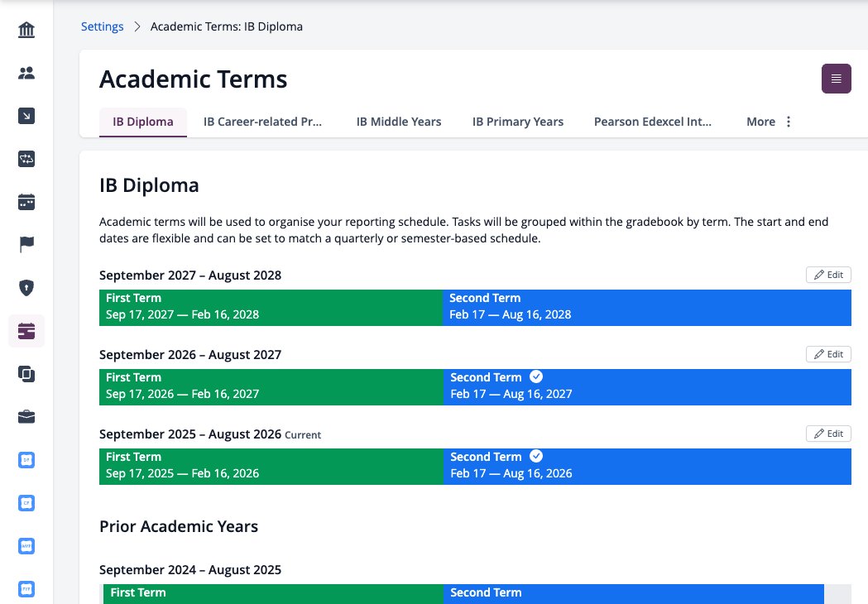The height and width of the screenshot is (604, 868).
Task: Edit the September 2025 – August 2026 year
Action: point(828,434)
